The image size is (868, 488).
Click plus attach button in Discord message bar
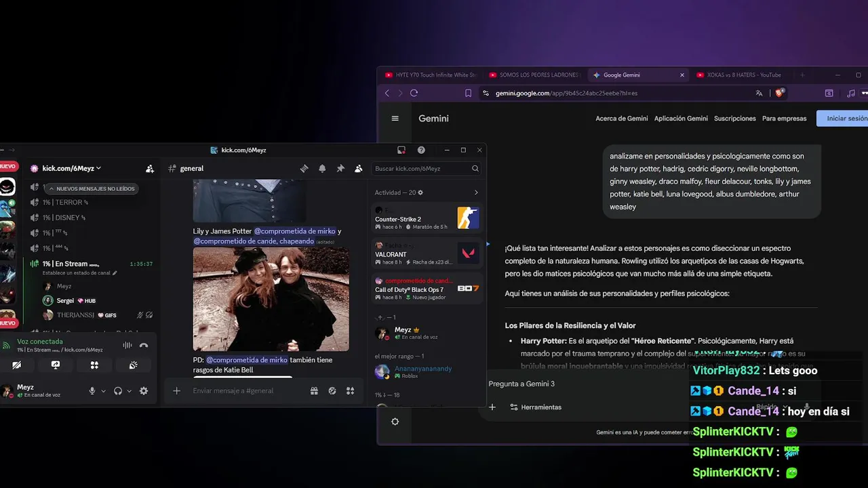tap(176, 391)
